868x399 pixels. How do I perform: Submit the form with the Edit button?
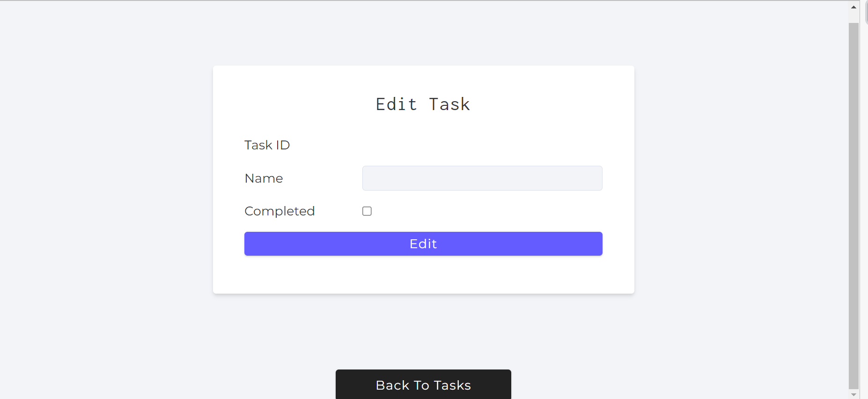tap(423, 244)
